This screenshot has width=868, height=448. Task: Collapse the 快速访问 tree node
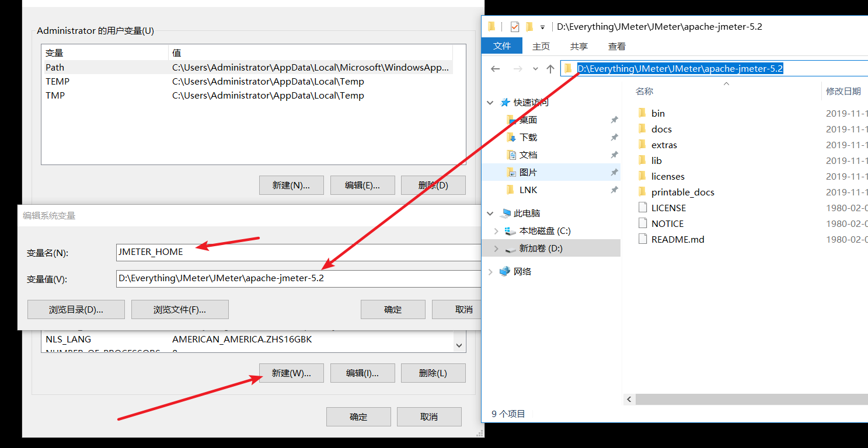(490, 103)
